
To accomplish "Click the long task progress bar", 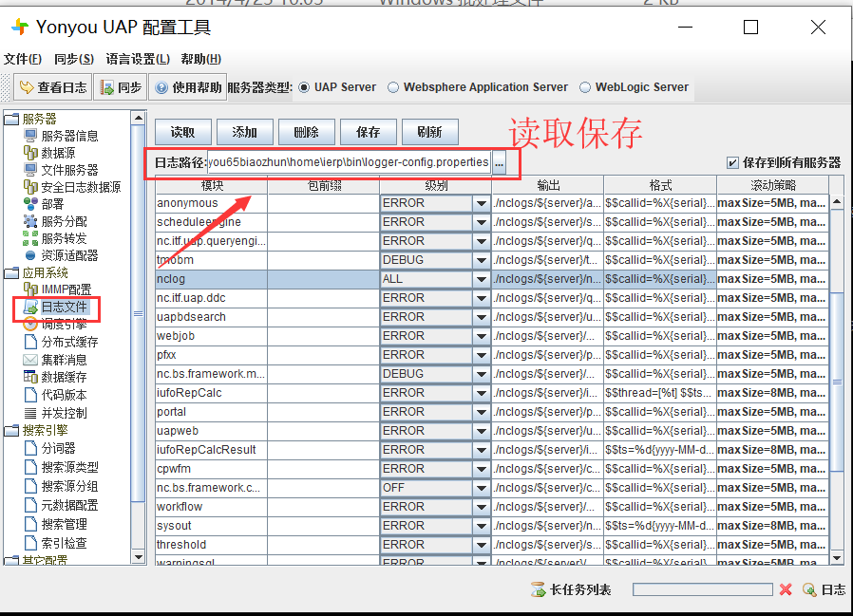I will pyautogui.click(x=702, y=589).
